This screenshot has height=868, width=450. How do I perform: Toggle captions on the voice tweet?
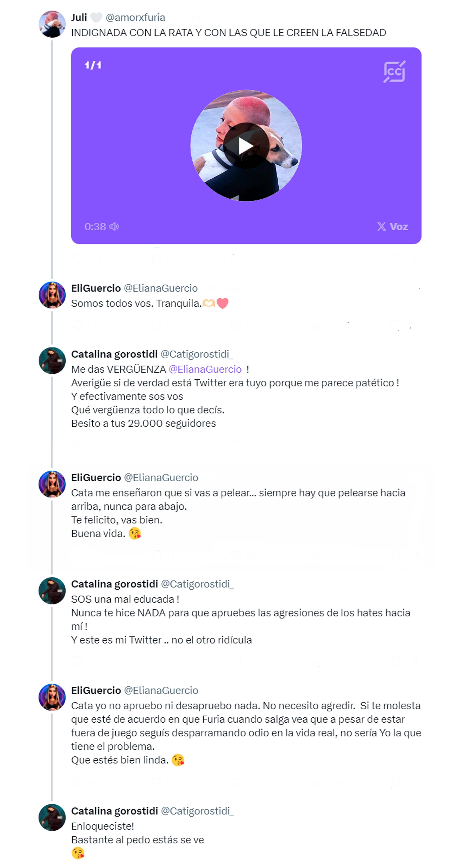click(394, 71)
